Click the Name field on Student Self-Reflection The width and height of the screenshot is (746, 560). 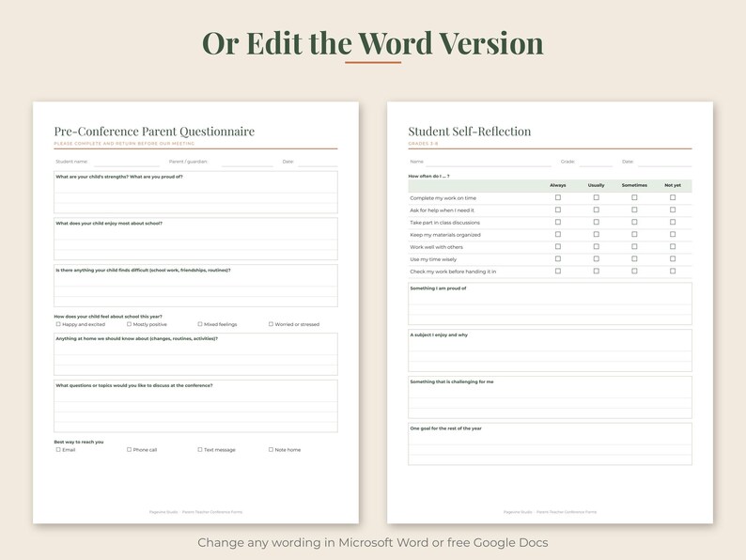489,163
